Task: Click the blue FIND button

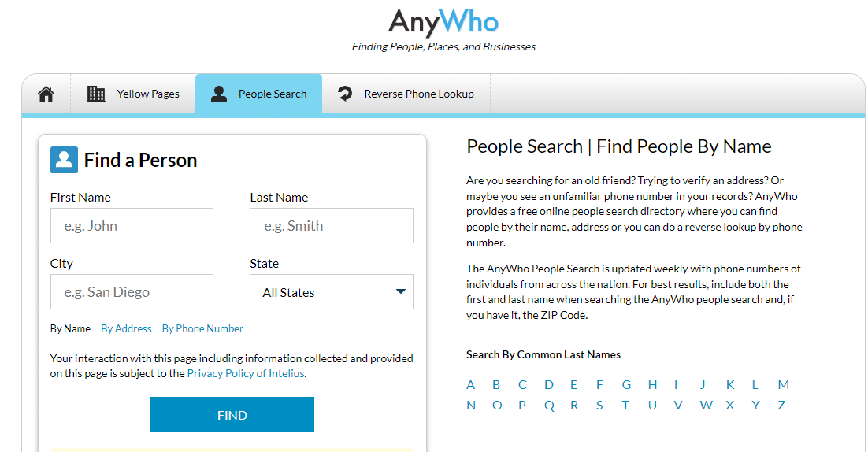Action: click(x=232, y=414)
